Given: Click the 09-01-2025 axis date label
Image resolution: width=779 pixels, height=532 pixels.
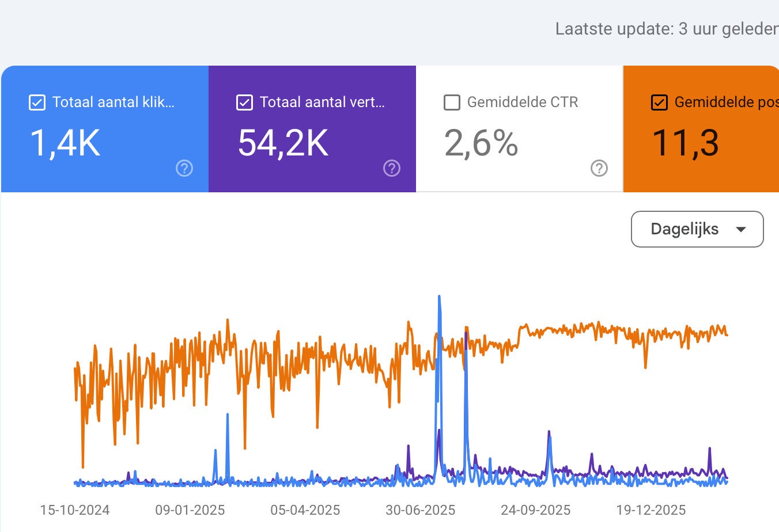Looking at the screenshot, I should pos(190,510).
